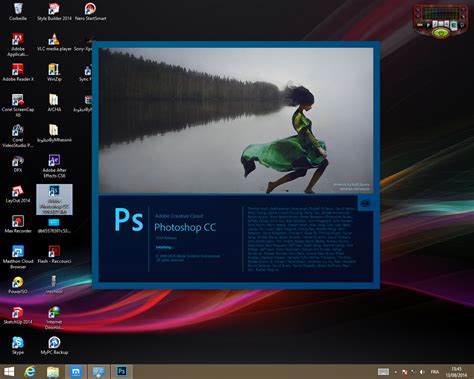Viewport: 474px width, 379px height.
Task: Launch VLC media player desktop shortcut
Action: 54,42
